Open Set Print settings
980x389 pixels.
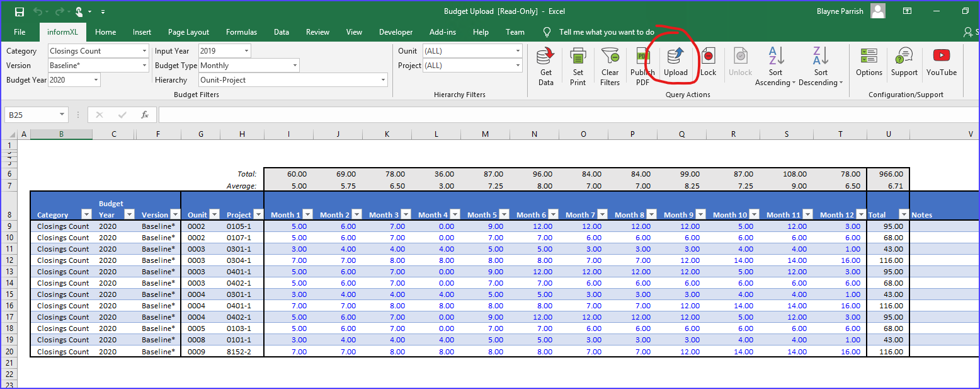pyautogui.click(x=578, y=63)
